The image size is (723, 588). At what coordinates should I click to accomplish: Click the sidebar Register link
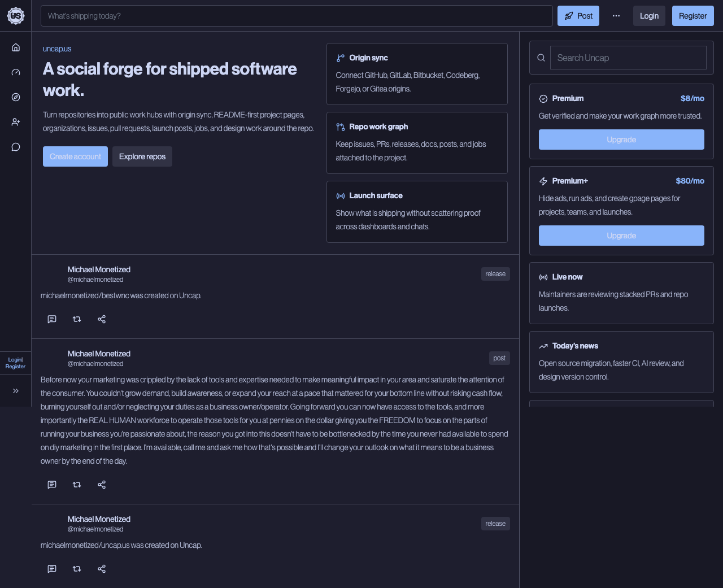click(x=15, y=367)
